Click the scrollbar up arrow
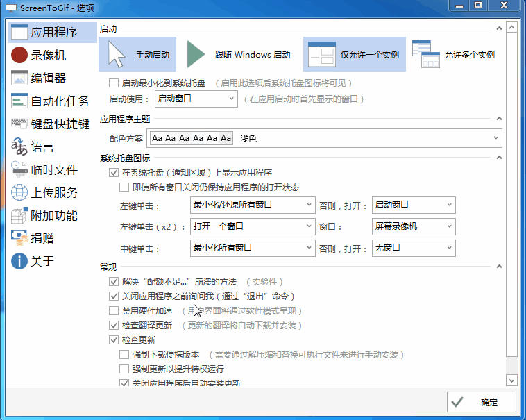The height and width of the screenshot is (420, 526). pos(511,28)
